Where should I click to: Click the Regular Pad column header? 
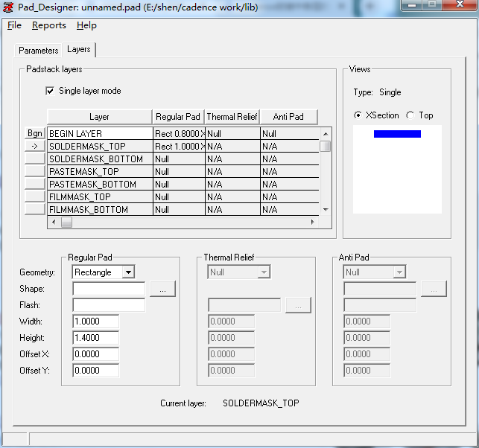(178, 117)
